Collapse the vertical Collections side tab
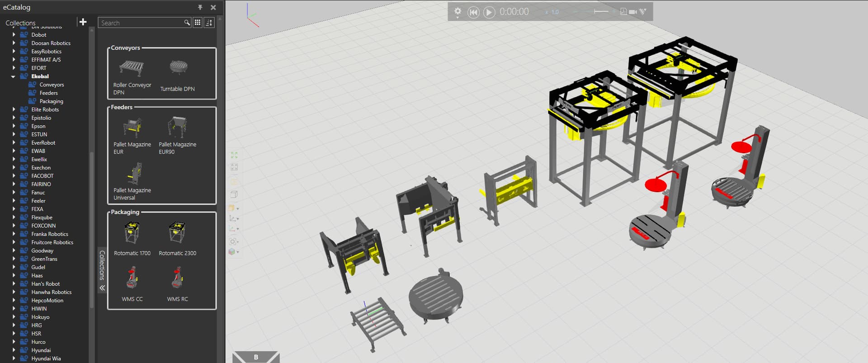Screen dimensions: 868x363 coord(102,288)
